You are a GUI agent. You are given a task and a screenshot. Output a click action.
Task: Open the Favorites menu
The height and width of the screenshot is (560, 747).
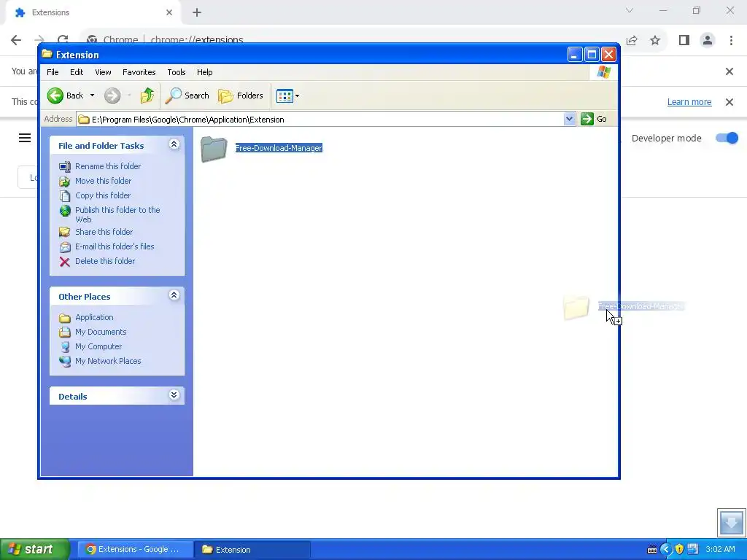point(139,72)
